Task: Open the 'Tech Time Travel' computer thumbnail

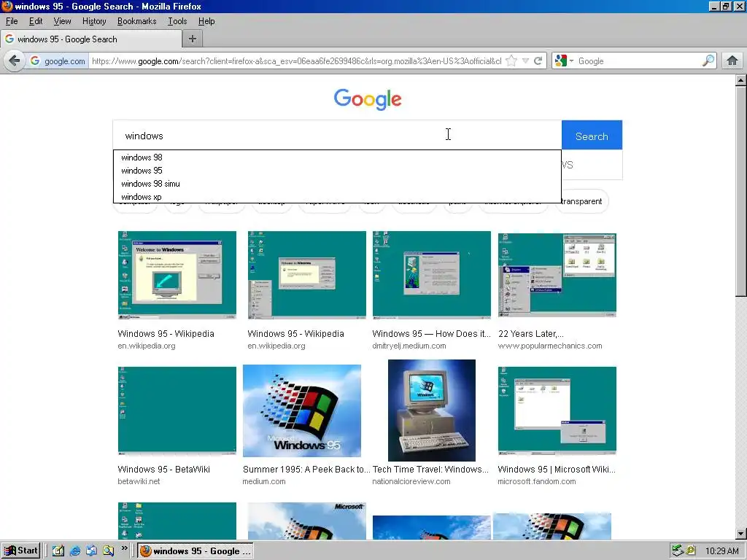Action: pyautogui.click(x=432, y=410)
